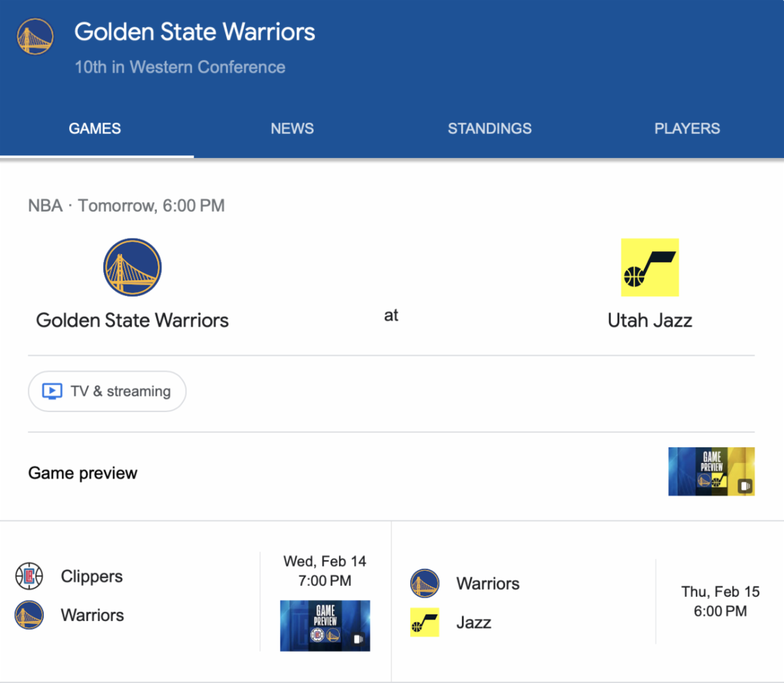Open the NEWS tab
The height and width of the screenshot is (683, 784).
292,129
